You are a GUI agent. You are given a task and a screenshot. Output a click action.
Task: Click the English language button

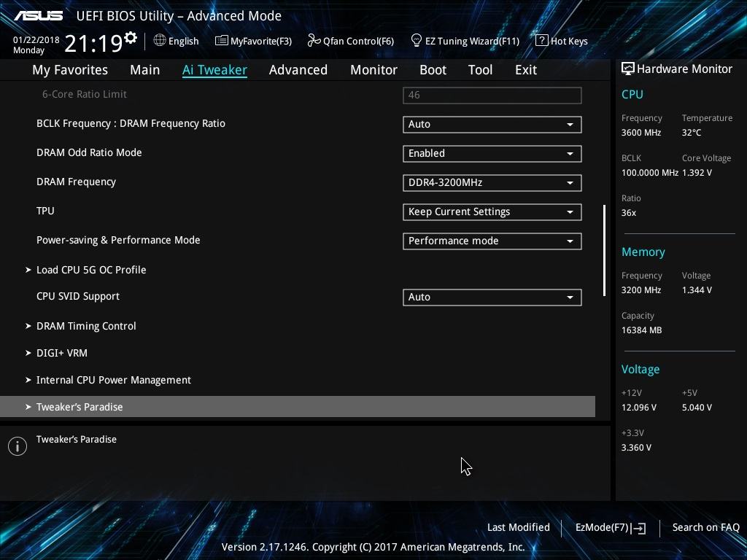pyautogui.click(x=183, y=41)
